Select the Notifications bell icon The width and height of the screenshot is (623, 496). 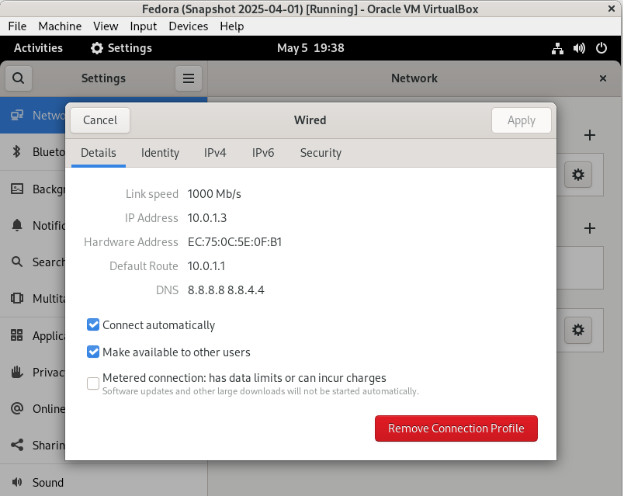(17, 225)
